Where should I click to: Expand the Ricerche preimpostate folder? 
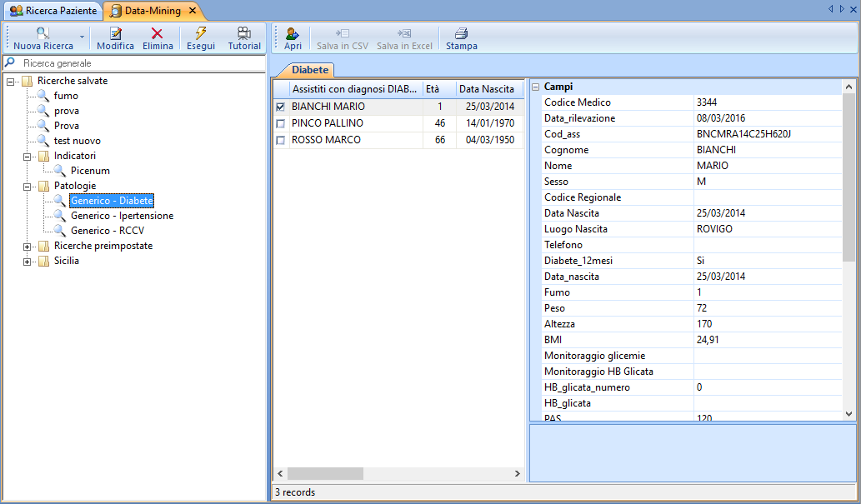pyautogui.click(x=27, y=247)
